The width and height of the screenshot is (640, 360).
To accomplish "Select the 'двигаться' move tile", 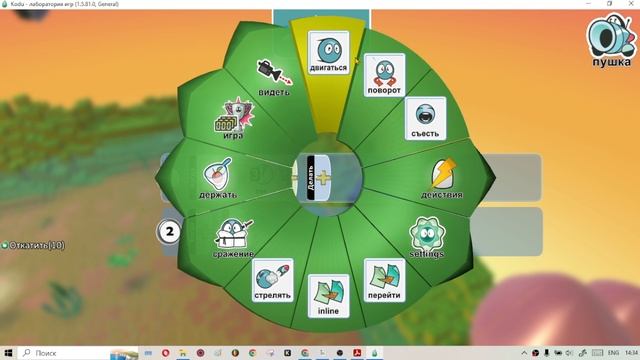I will (x=329, y=53).
